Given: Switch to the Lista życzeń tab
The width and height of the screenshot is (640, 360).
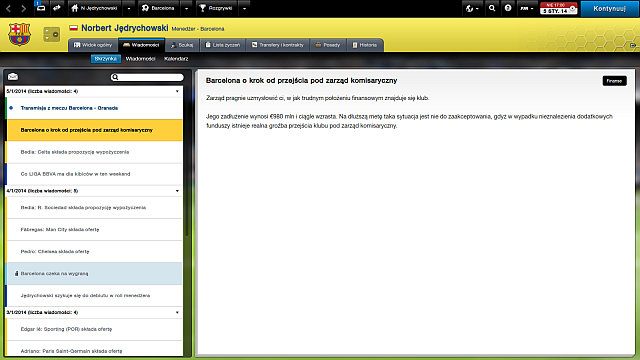Looking at the screenshot, I should [x=222, y=45].
